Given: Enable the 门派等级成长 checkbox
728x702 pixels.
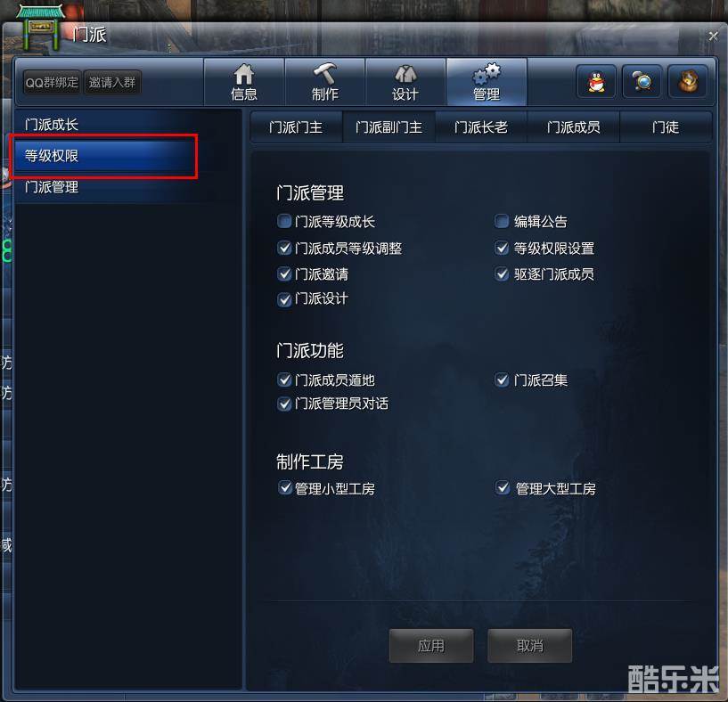Looking at the screenshot, I should [284, 221].
